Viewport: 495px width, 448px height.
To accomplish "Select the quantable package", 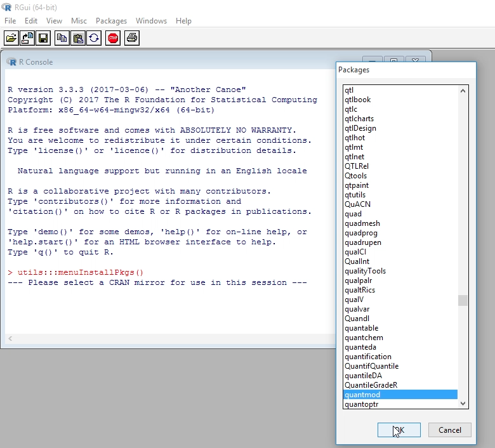I will click(400, 328).
